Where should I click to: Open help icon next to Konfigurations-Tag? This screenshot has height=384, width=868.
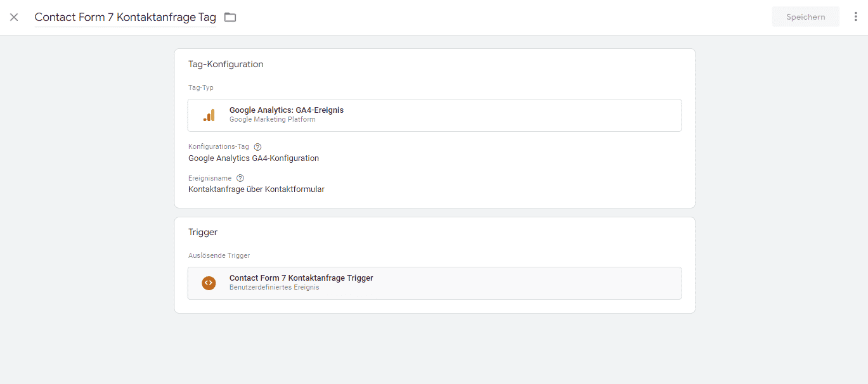click(257, 147)
